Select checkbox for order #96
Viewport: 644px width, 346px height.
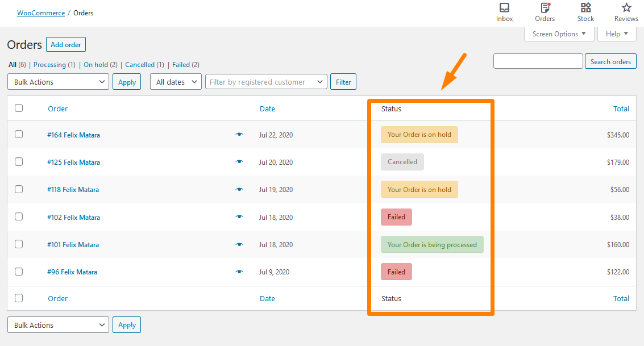pyautogui.click(x=19, y=272)
